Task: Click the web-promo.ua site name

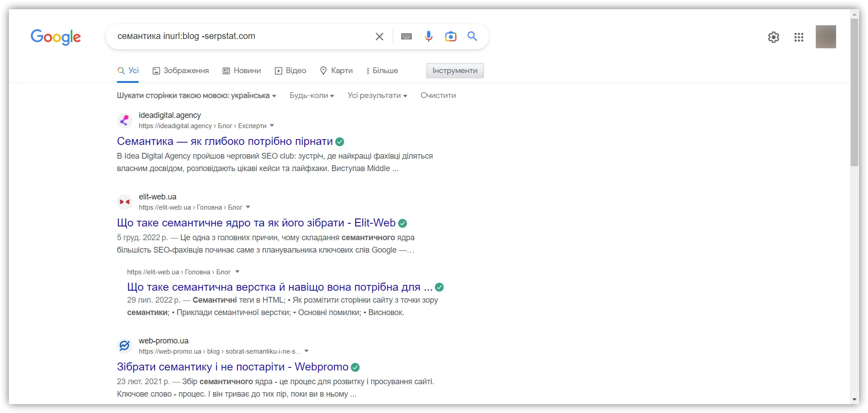Action: click(x=163, y=341)
